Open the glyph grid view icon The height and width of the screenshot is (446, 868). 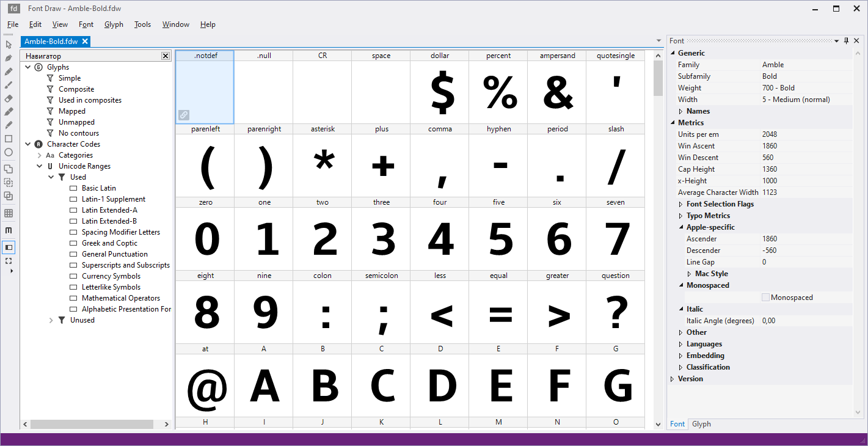click(x=9, y=213)
